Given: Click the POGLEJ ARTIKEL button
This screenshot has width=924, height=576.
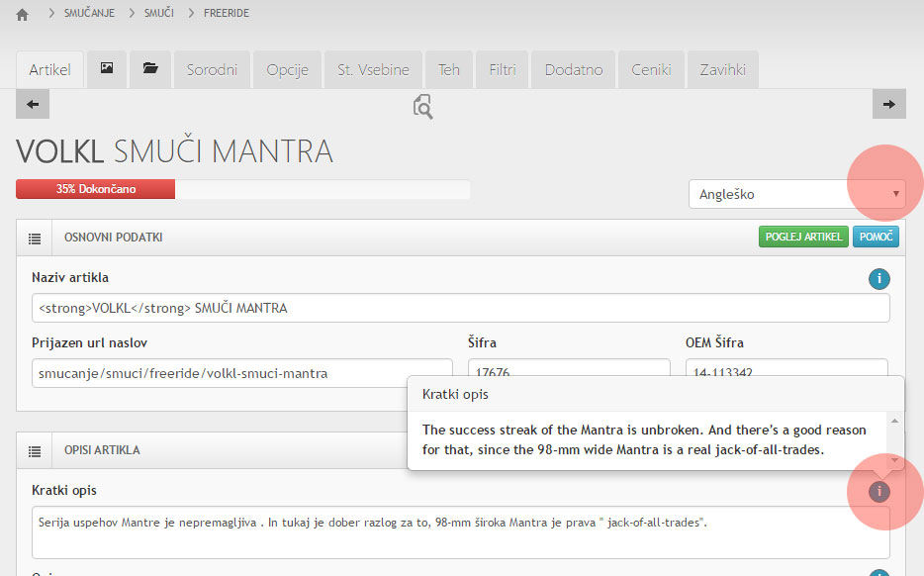Looking at the screenshot, I should (803, 237).
